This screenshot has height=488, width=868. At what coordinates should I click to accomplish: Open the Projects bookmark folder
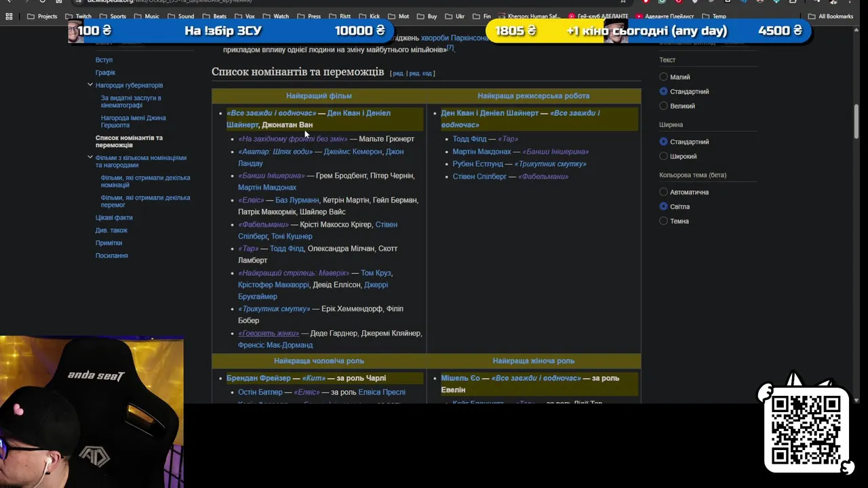coord(42,16)
